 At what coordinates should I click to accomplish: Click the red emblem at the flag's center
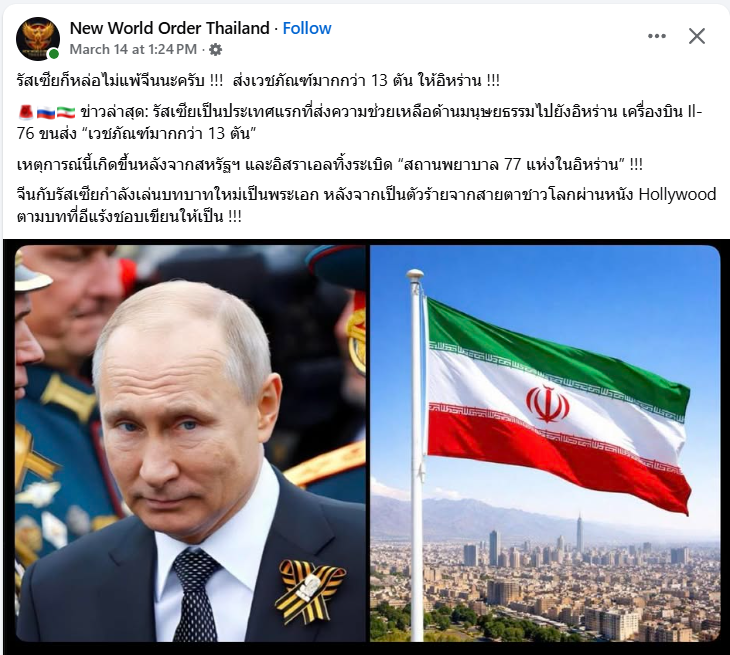click(x=548, y=404)
